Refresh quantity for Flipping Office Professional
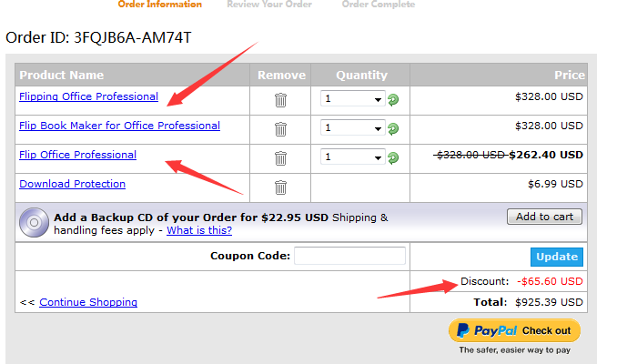627x364 pixels. coord(393,99)
